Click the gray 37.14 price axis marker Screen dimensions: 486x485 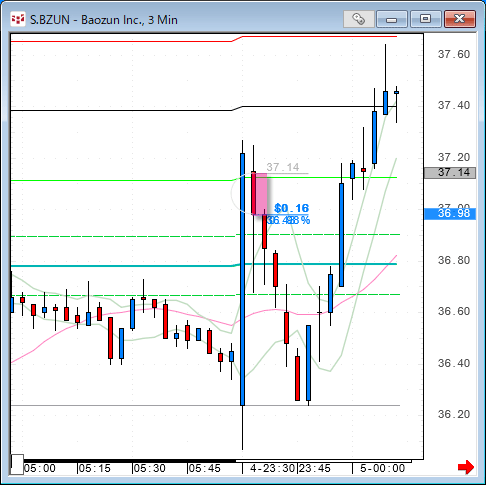click(x=450, y=173)
